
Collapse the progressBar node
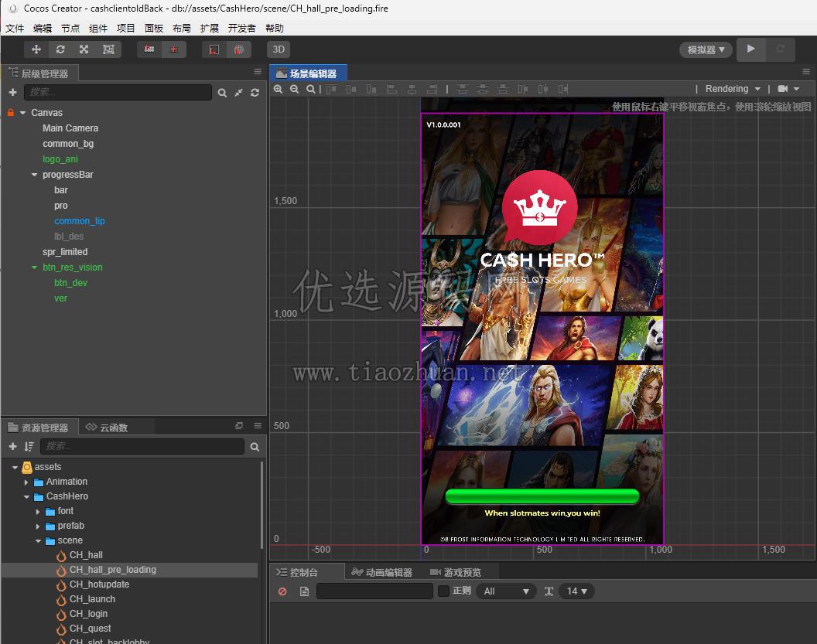[x=34, y=175]
